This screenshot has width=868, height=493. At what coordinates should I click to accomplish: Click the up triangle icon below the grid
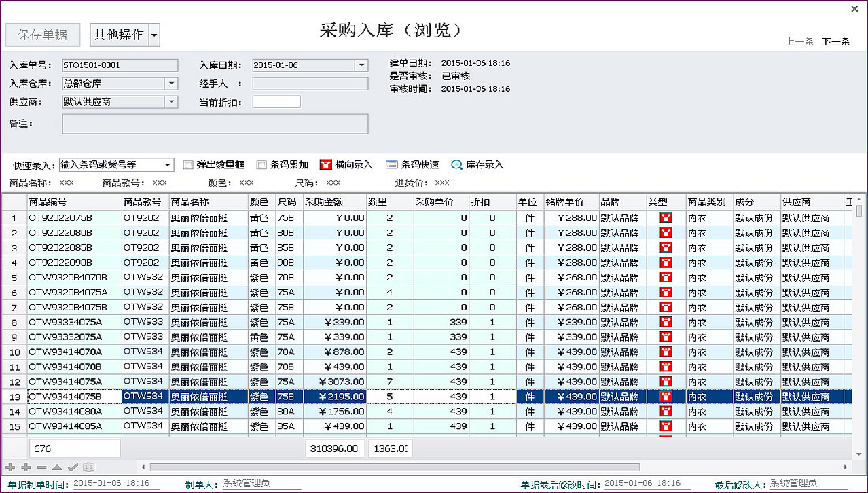(x=58, y=467)
